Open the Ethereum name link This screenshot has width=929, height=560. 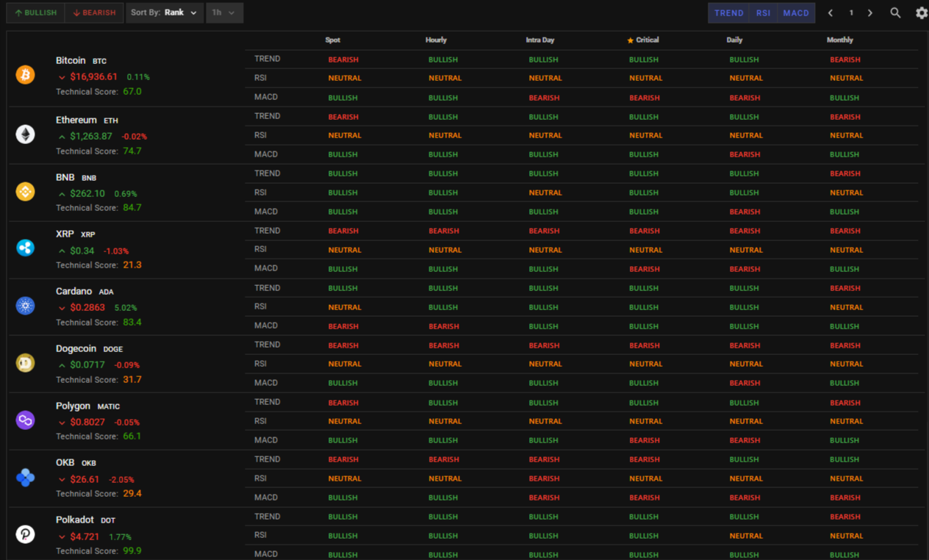(x=76, y=120)
